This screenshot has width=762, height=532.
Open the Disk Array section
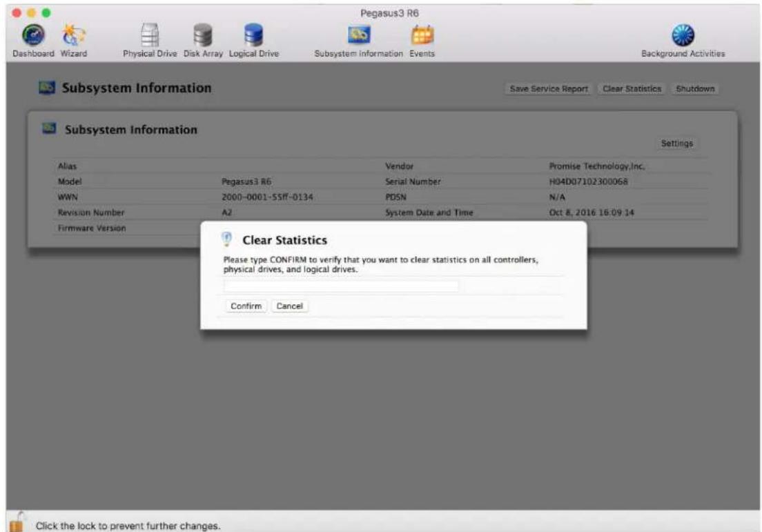pos(203,41)
